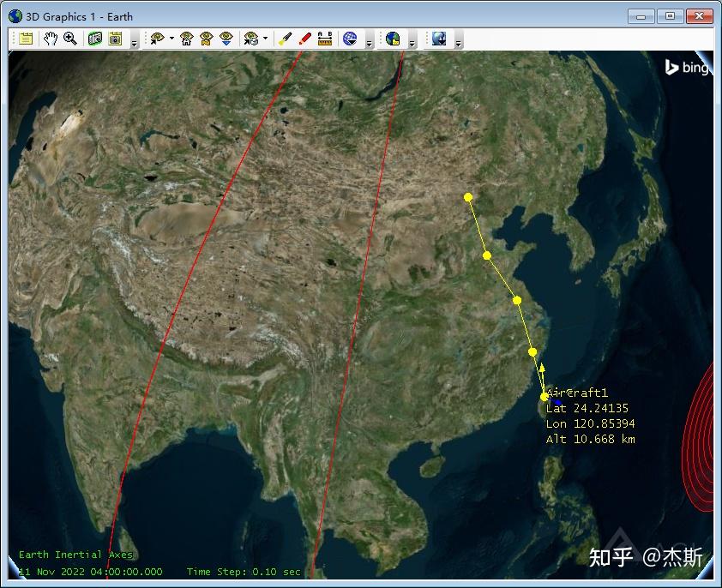This screenshot has width=722, height=588.
Task: Toggle the flashlight annotation lighting tool
Action: (285, 39)
